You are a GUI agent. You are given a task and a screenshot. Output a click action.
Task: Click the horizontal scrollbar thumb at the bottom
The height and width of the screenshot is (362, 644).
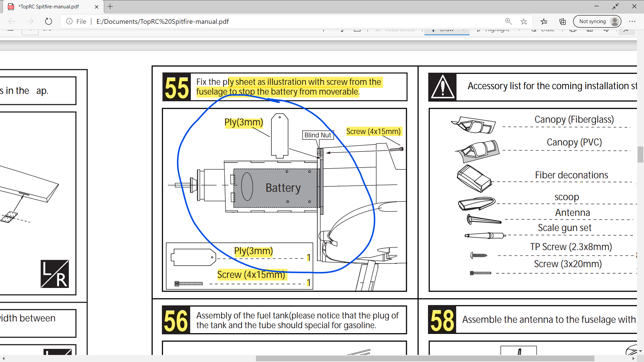(x=425, y=359)
